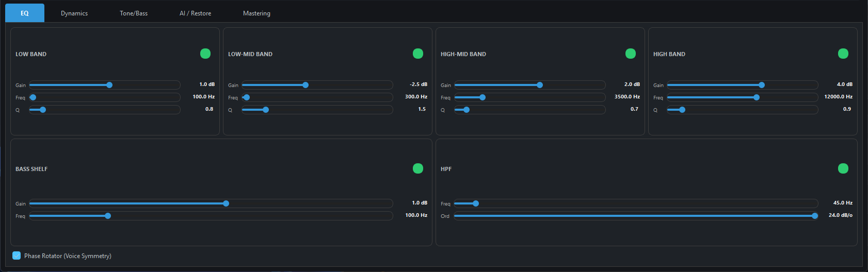This screenshot has width=868, height=272.
Task: Click the BASS SHELF heading
Action: [x=31, y=169]
